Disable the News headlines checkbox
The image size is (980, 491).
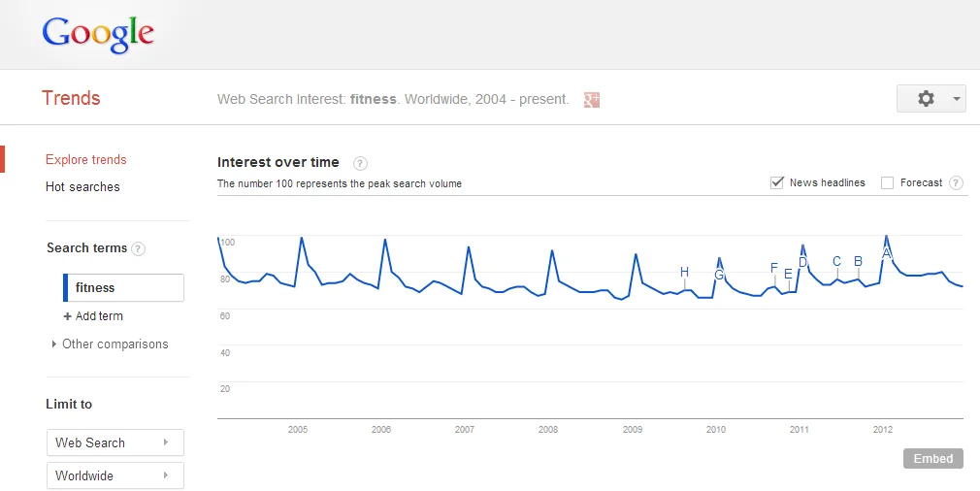point(777,182)
